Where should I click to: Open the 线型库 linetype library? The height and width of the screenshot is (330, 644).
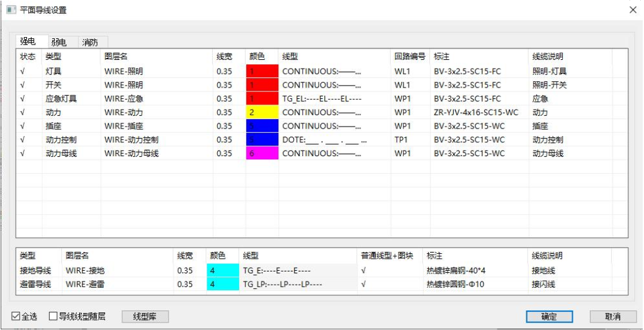[x=145, y=316]
